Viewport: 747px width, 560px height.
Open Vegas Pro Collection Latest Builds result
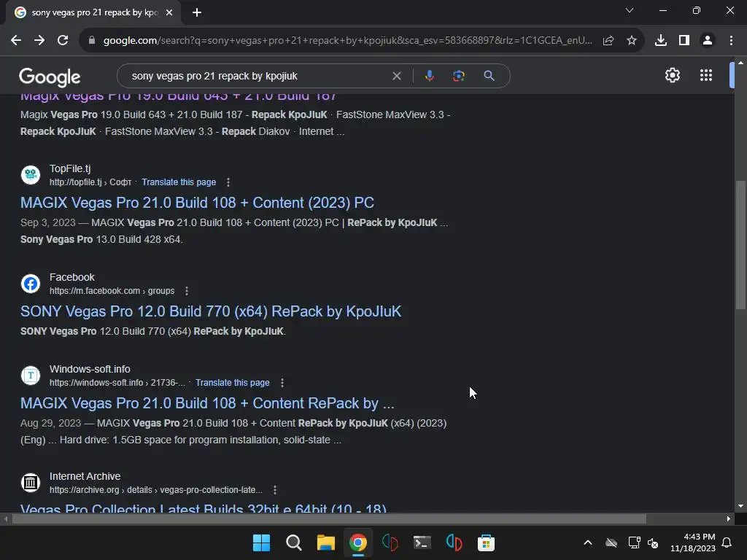[204, 508]
